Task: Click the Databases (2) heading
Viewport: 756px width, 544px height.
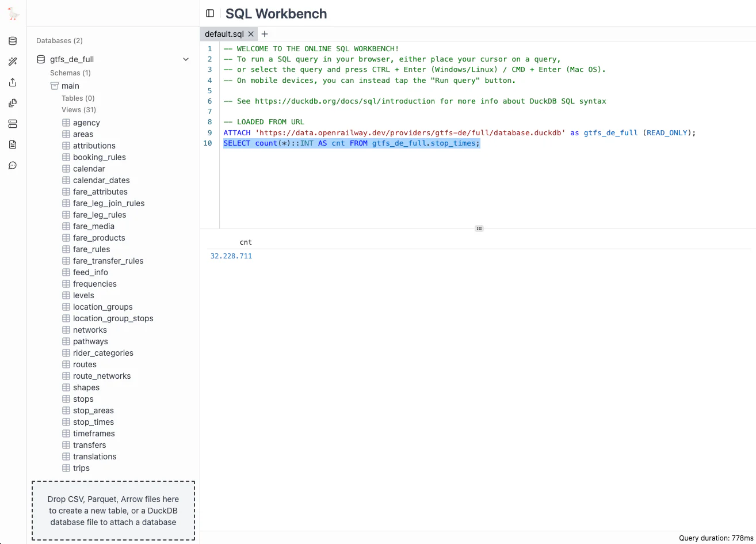Action: click(x=59, y=41)
